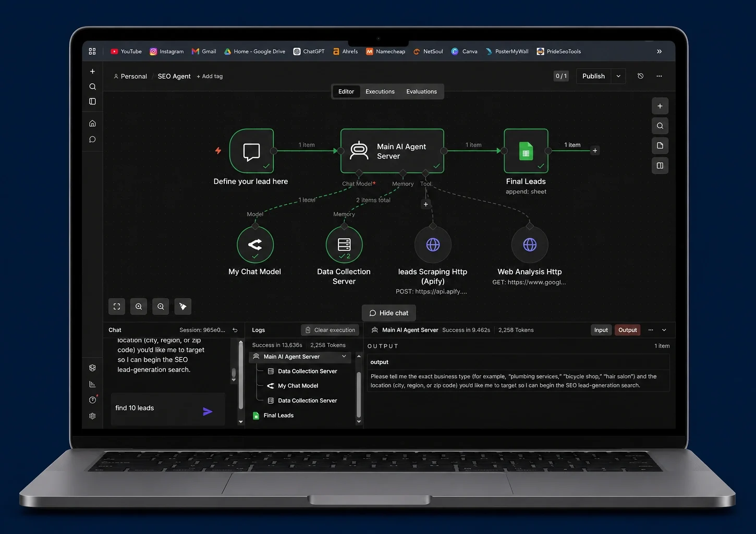The width and height of the screenshot is (756, 534).
Task: Select the leads Scraping Http (Apify) node
Action: pyautogui.click(x=433, y=245)
